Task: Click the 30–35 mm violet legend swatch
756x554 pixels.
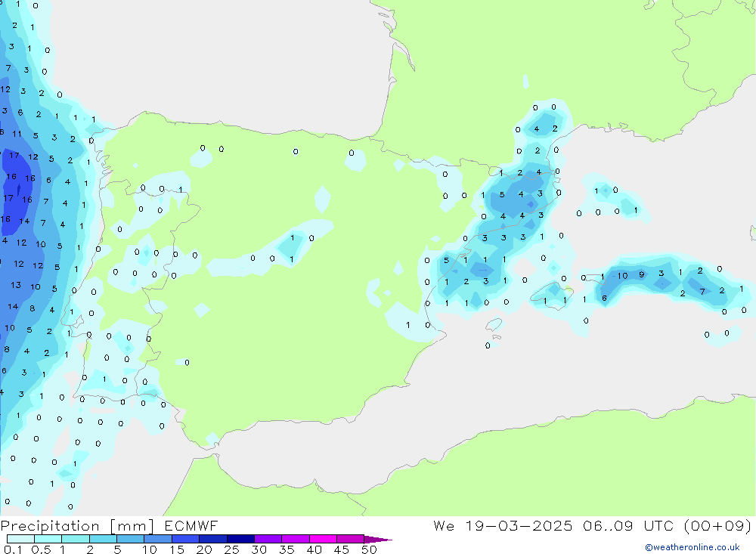Action: point(268,539)
